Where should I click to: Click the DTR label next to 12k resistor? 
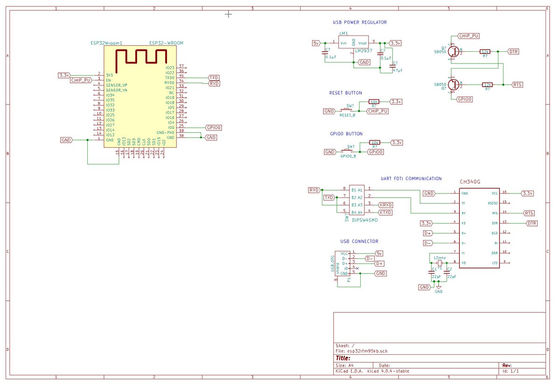512,52
